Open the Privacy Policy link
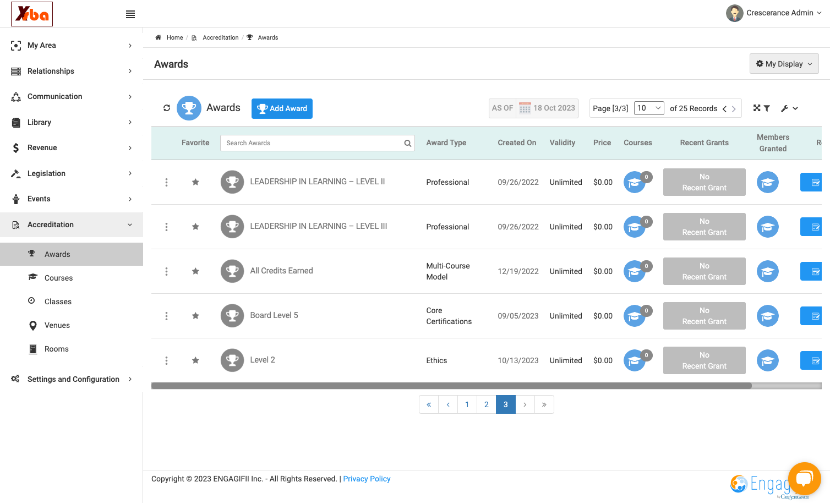830x504 pixels. click(x=367, y=479)
